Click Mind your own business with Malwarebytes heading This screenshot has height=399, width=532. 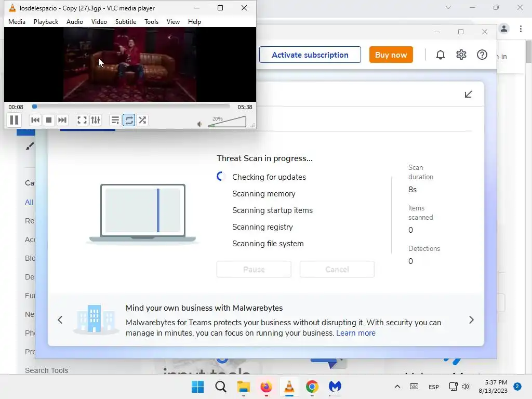pos(204,308)
